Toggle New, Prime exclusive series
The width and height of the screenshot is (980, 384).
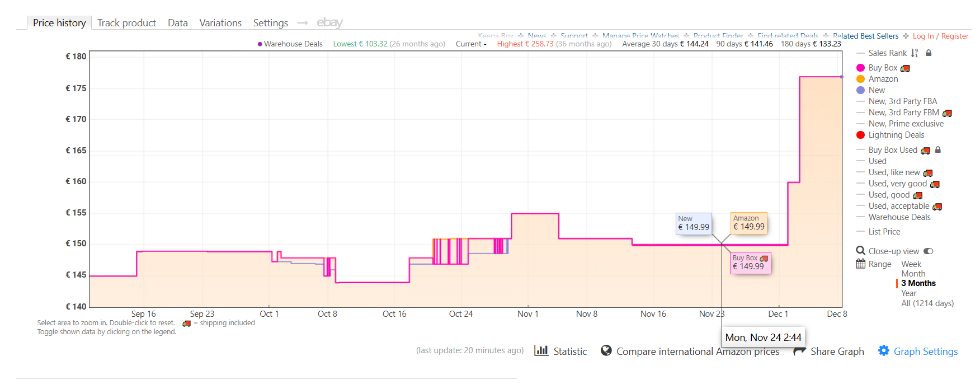(x=906, y=124)
